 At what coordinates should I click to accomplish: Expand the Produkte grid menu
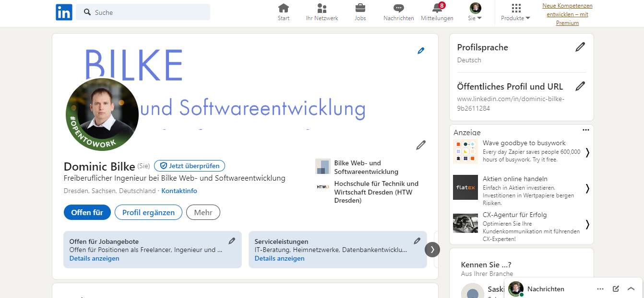point(516,12)
